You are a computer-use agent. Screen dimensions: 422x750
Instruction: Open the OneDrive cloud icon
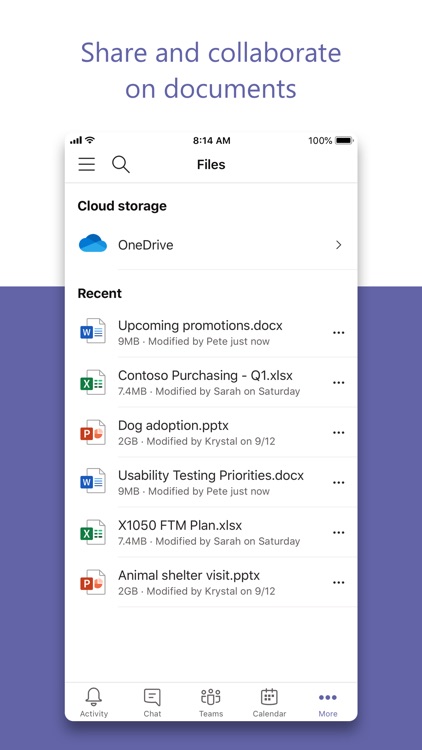point(93,243)
